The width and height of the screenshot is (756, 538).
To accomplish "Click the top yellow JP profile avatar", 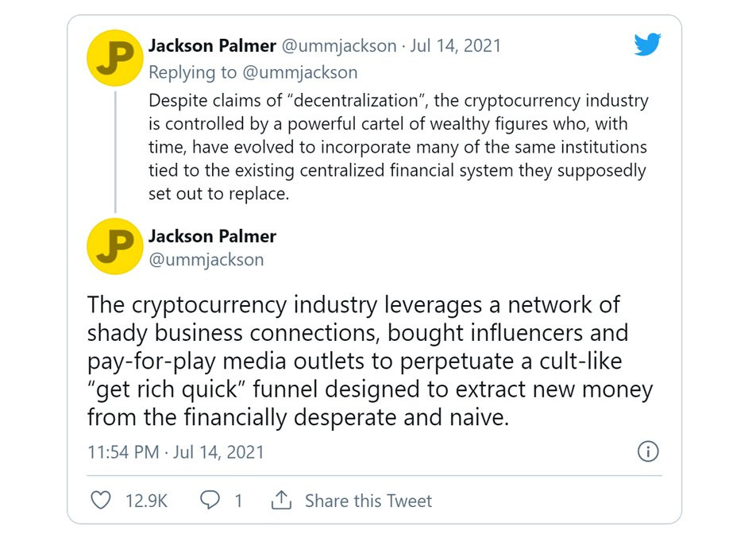I will coord(114,58).
